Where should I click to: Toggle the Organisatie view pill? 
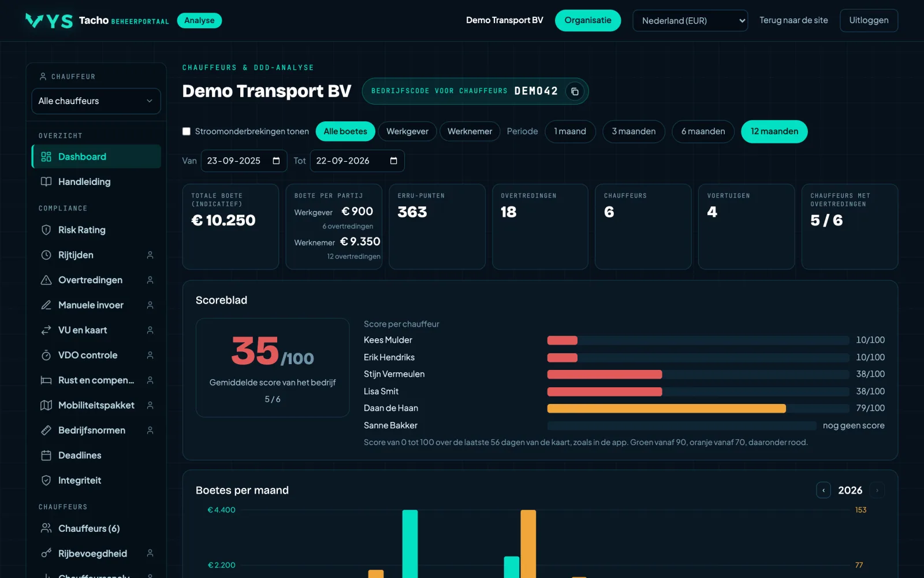point(588,20)
